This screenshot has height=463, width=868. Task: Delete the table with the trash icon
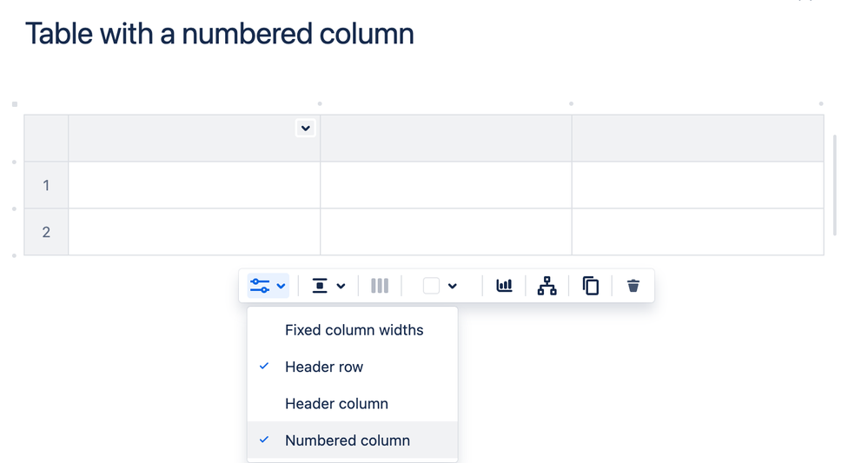click(633, 286)
